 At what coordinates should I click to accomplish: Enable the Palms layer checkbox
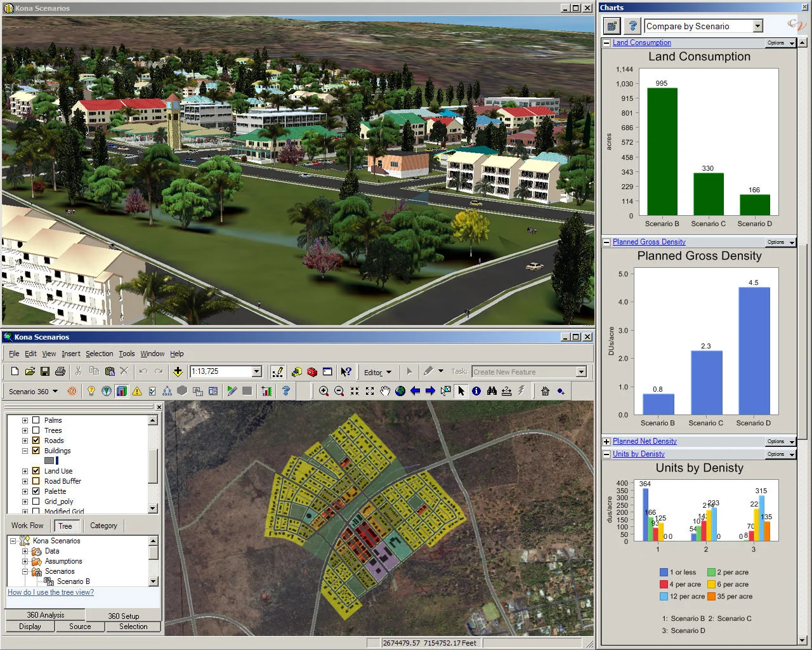(x=36, y=420)
